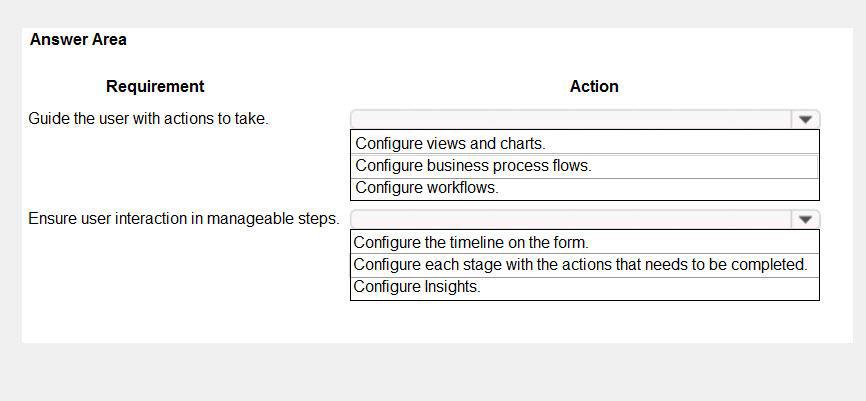
Task: Click the Requirement column header
Action: [155, 87]
